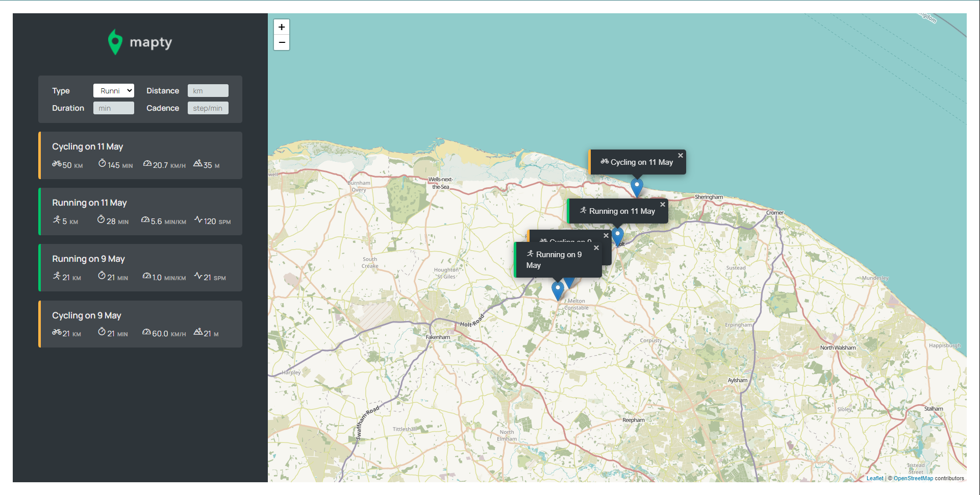Click runner icon in Running on 9 May popup

(x=530, y=254)
